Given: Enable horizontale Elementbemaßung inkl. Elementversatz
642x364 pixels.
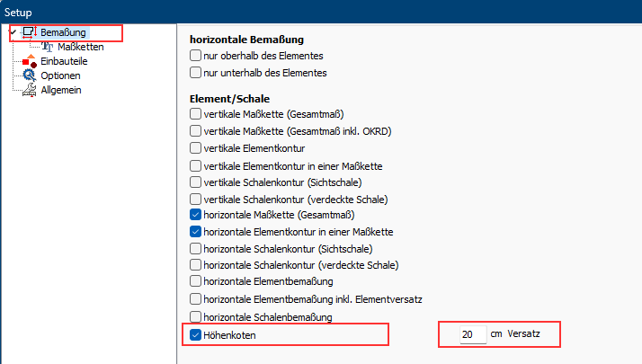Looking at the screenshot, I should coord(196,299).
